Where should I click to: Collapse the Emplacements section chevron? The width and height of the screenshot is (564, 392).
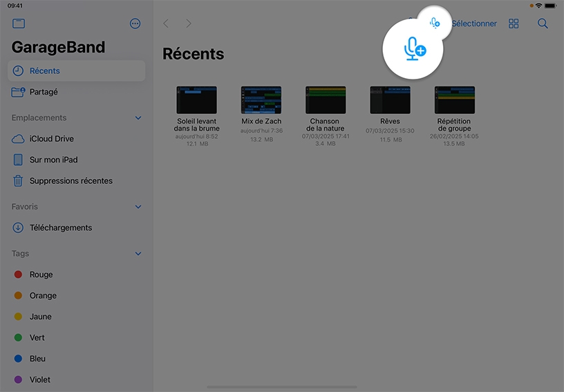[138, 118]
